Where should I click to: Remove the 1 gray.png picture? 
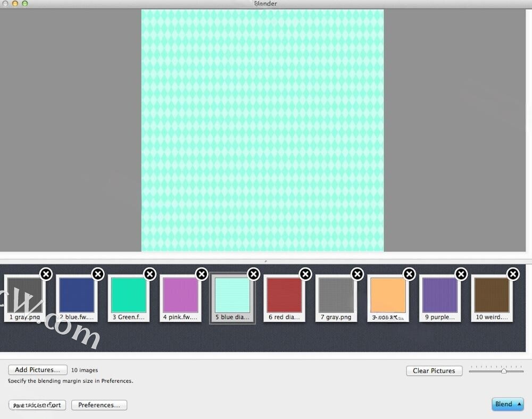coord(46,274)
